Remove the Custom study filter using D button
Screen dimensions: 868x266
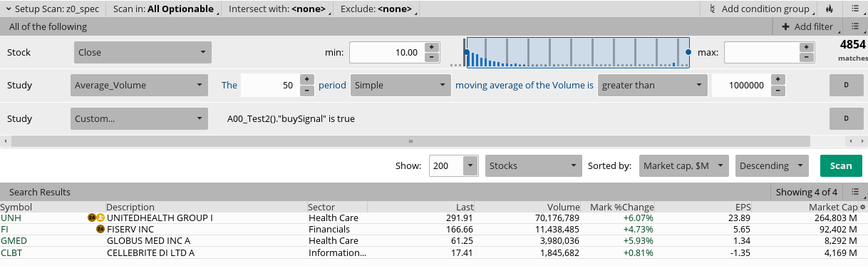(x=847, y=118)
